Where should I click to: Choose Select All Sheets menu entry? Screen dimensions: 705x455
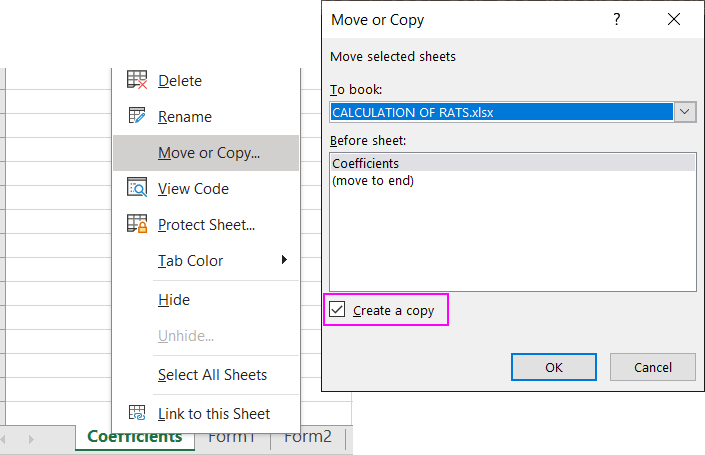coord(212,375)
